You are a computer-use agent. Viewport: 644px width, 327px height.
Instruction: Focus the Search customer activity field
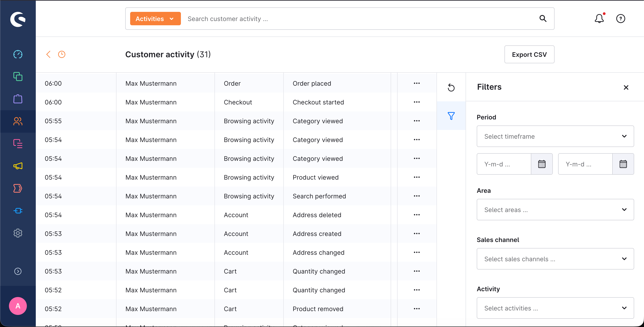click(x=360, y=19)
